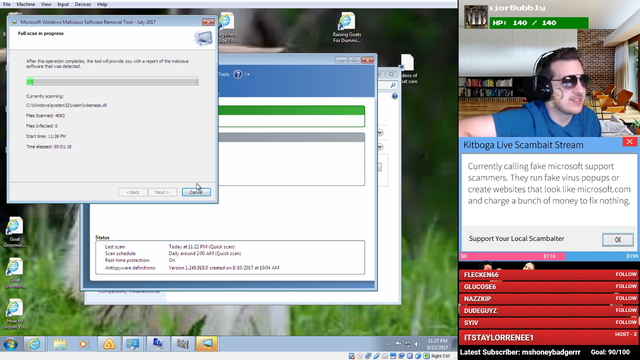
Task: Open the View menu
Action: [x=46, y=4]
